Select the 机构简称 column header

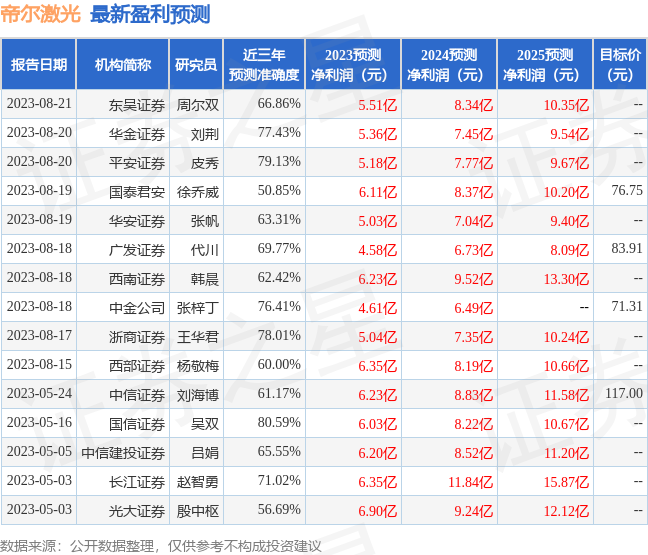(123, 64)
